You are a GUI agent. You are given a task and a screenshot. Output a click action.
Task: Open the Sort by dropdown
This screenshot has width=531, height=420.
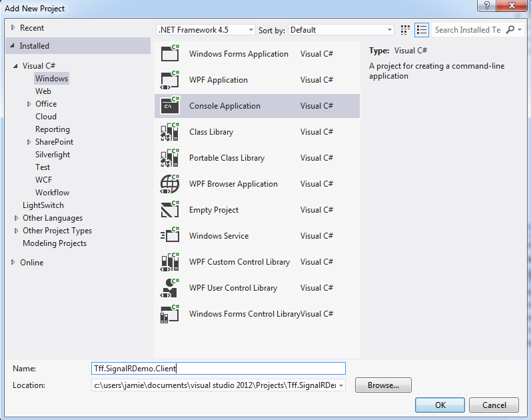(x=342, y=30)
